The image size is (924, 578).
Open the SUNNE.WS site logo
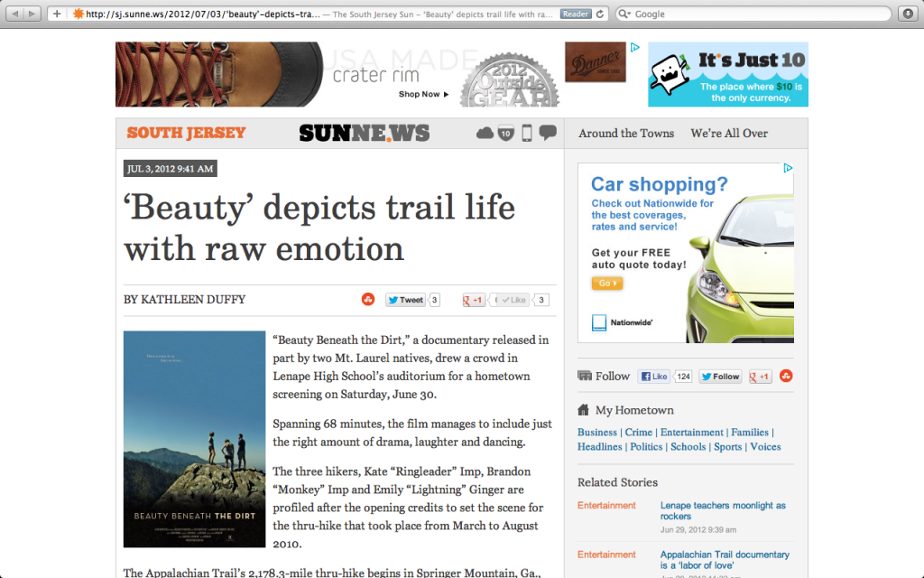click(365, 134)
